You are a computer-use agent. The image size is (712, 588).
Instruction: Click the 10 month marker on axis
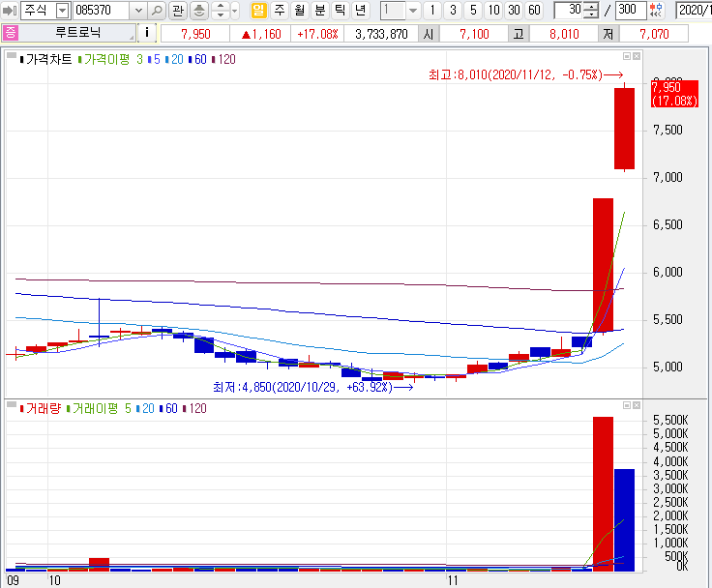(x=54, y=580)
